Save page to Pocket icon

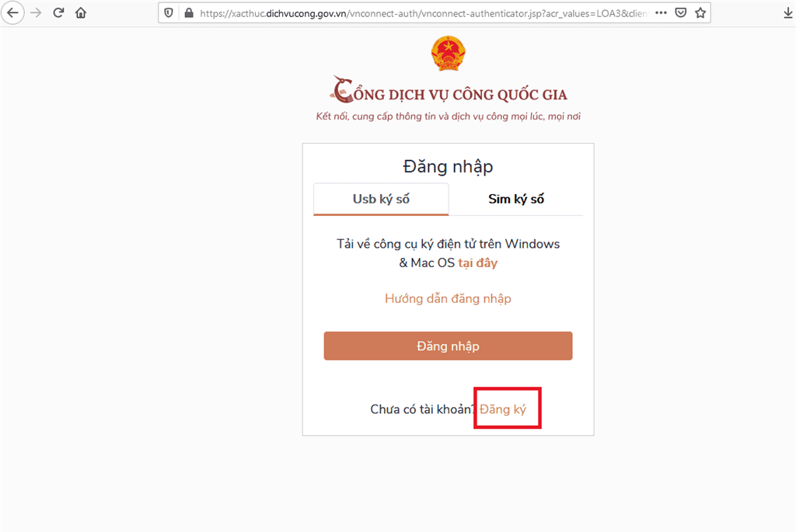point(681,12)
